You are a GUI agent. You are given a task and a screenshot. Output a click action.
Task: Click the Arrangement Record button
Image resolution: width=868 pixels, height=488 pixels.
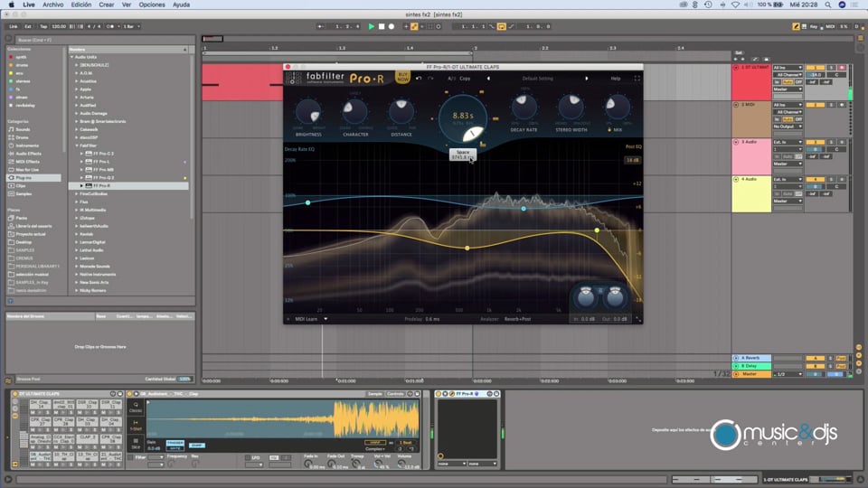[x=392, y=26]
